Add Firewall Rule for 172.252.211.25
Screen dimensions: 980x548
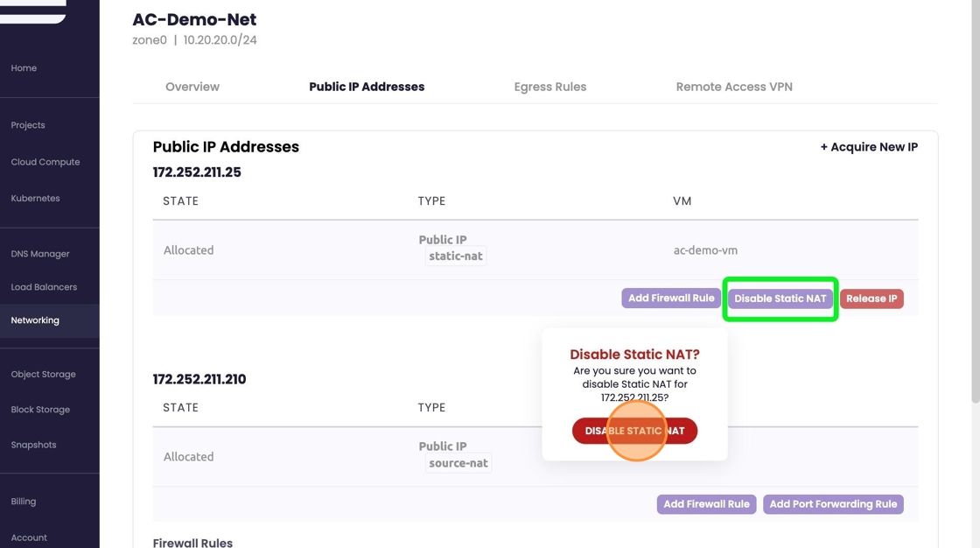coord(671,299)
